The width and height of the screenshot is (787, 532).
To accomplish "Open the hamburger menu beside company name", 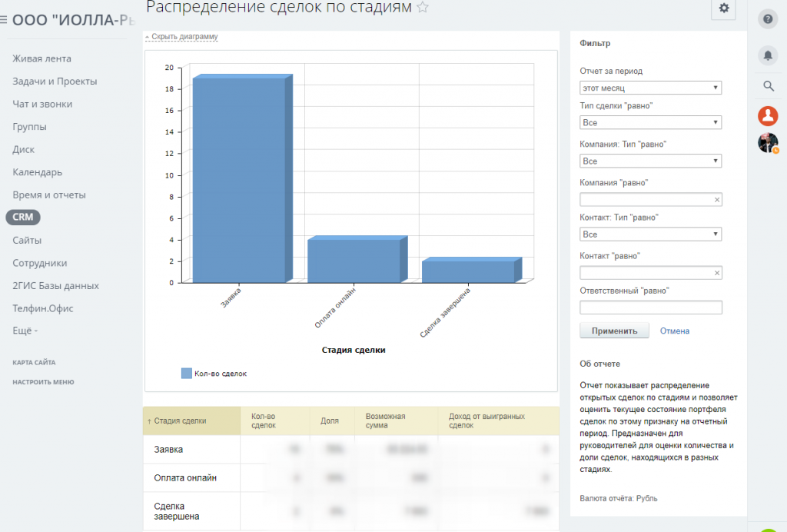I will (3, 20).
